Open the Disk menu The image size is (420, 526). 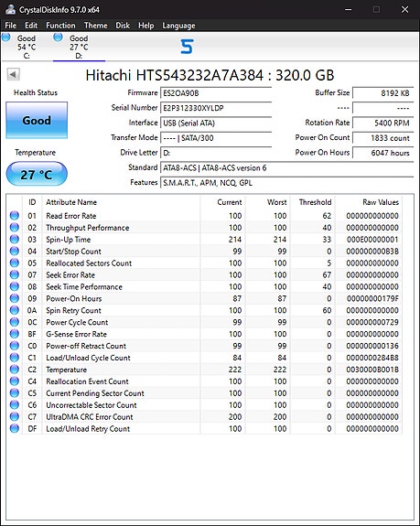pos(123,26)
